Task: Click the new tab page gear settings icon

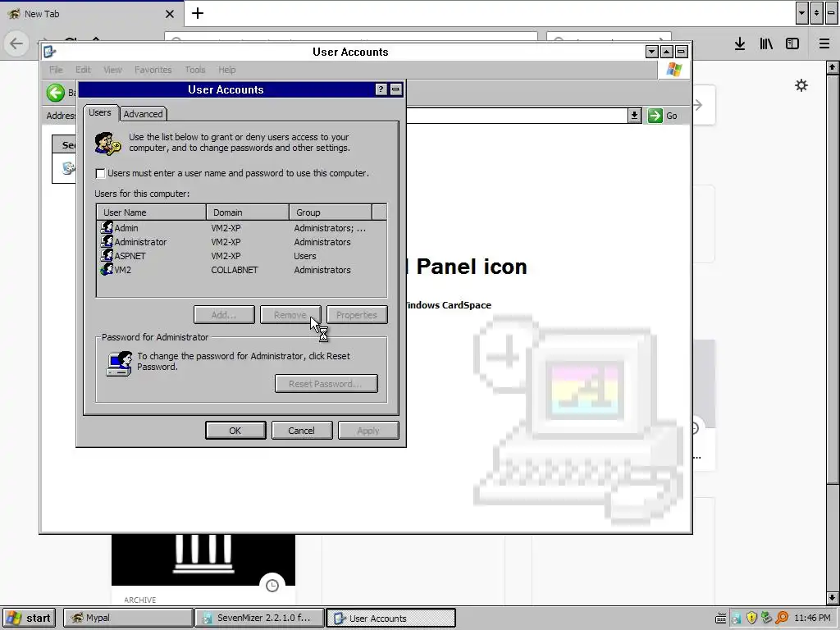Action: (x=801, y=85)
